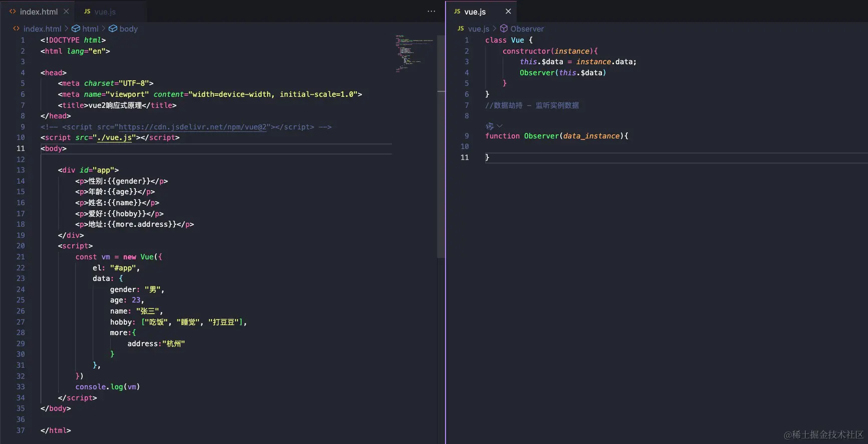Open the vue.js breadcrumb in right pane
The width and height of the screenshot is (868, 444).
pyautogui.click(x=479, y=29)
